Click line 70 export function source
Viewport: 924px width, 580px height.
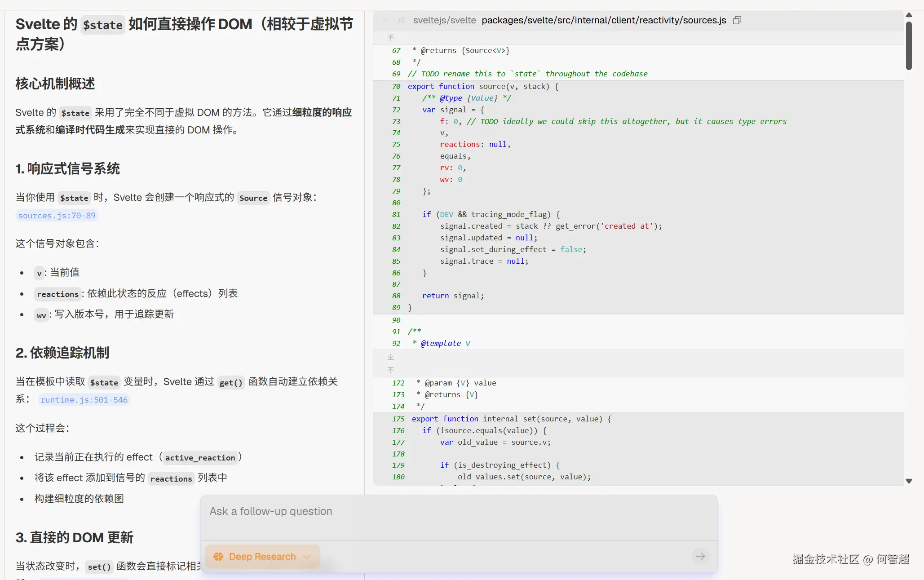tap(483, 86)
